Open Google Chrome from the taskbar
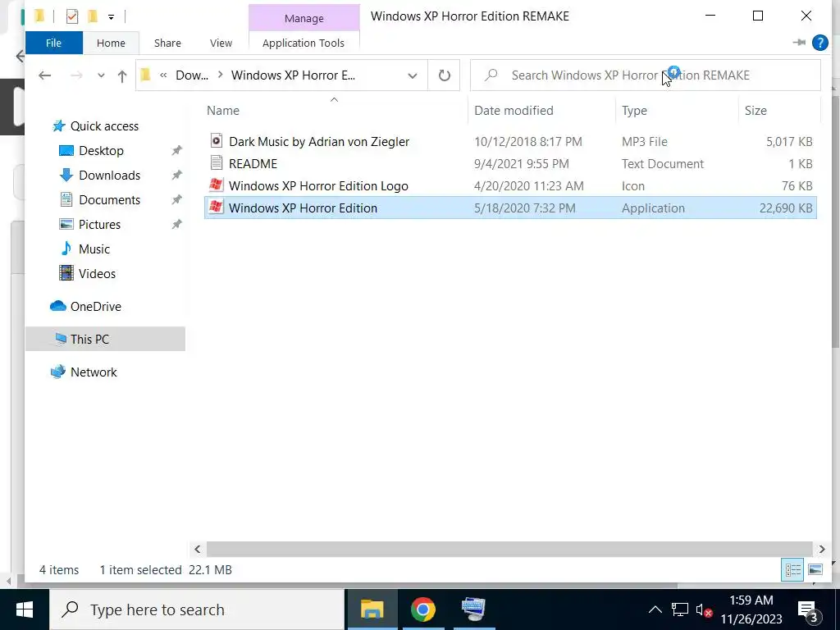This screenshot has width=840, height=630. coord(422,609)
